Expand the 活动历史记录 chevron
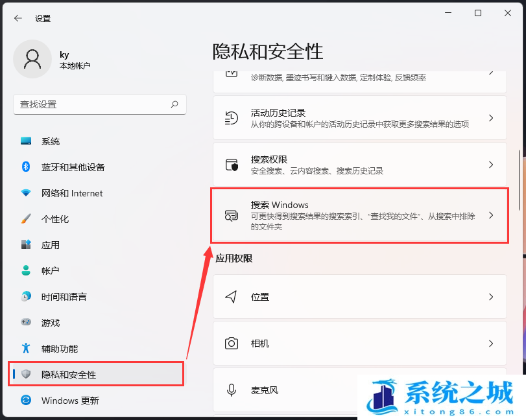 coord(491,118)
